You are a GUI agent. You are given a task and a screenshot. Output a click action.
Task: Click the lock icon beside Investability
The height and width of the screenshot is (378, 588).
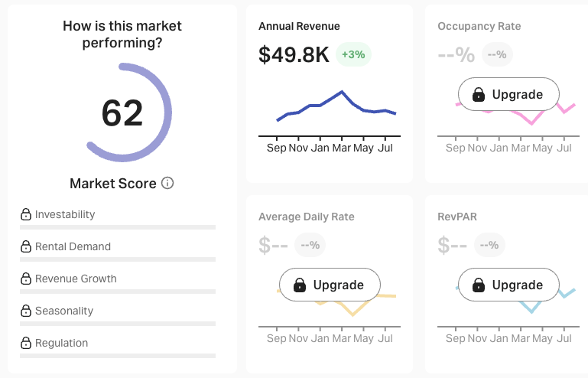[25, 215]
